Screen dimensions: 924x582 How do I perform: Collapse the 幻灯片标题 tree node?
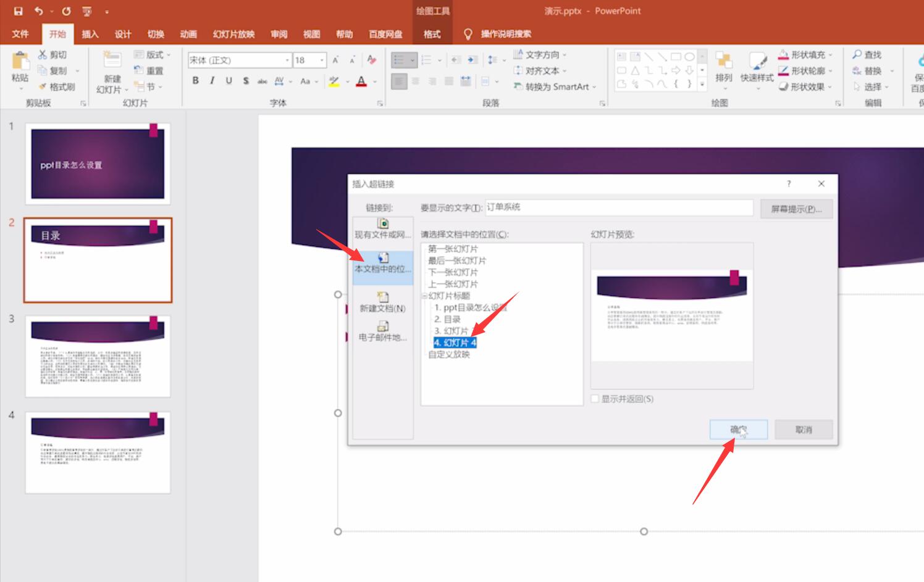point(424,296)
